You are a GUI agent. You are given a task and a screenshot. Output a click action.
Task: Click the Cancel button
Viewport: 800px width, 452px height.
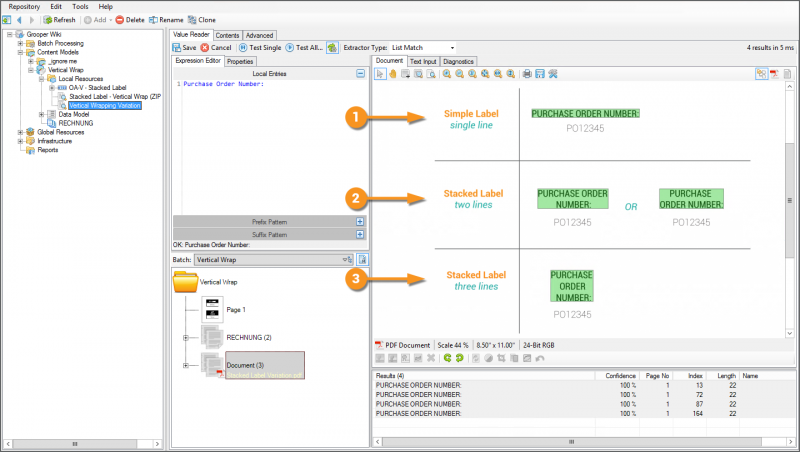point(216,47)
